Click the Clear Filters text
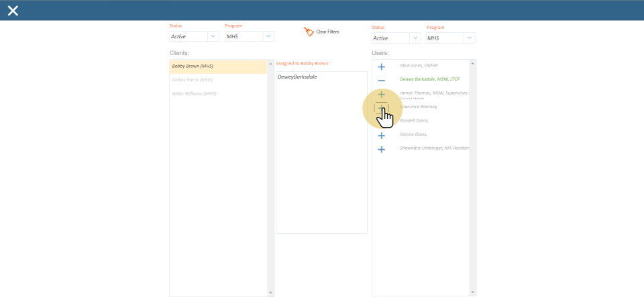 pyautogui.click(x=327, y=32)
